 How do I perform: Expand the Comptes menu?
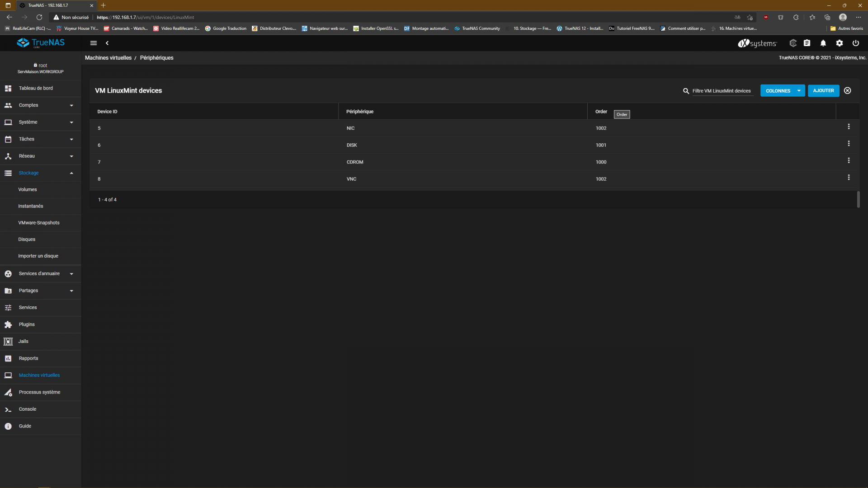(40, 105)
